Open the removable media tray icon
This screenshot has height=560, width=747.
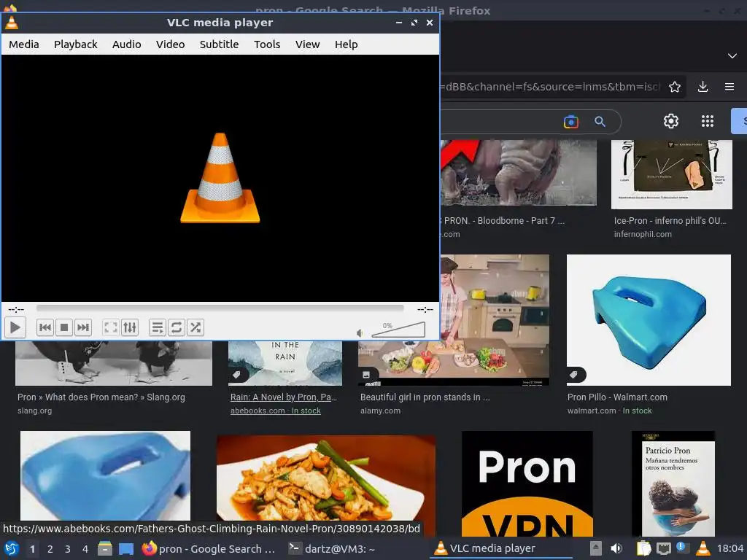(595, 549)
